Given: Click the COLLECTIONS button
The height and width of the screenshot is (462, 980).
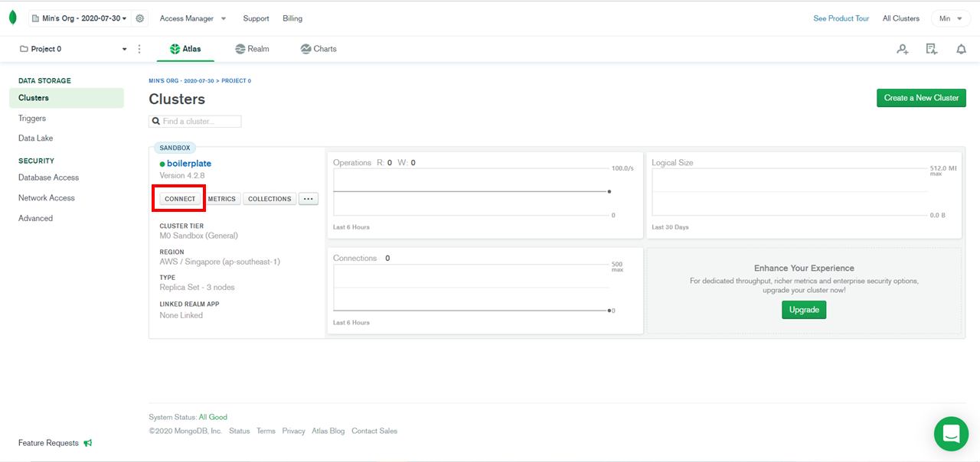Looking at the screenshot, I should [269, 199].
